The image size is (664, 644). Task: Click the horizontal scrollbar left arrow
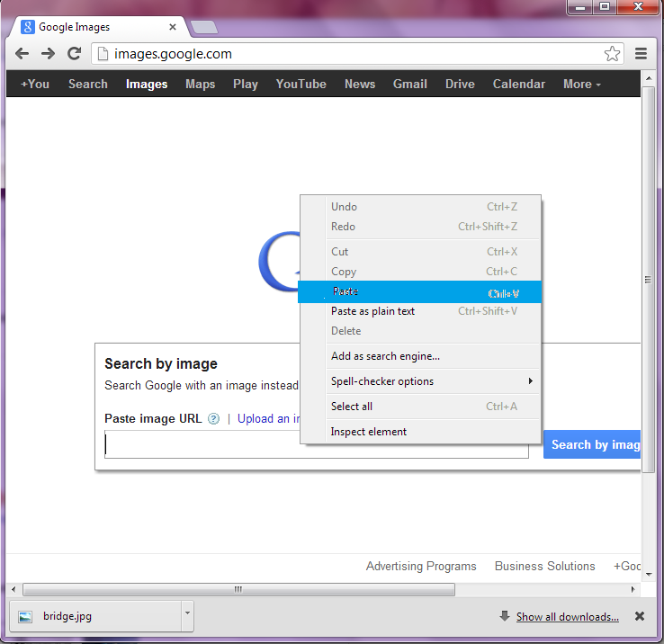[x=13, y=589]
